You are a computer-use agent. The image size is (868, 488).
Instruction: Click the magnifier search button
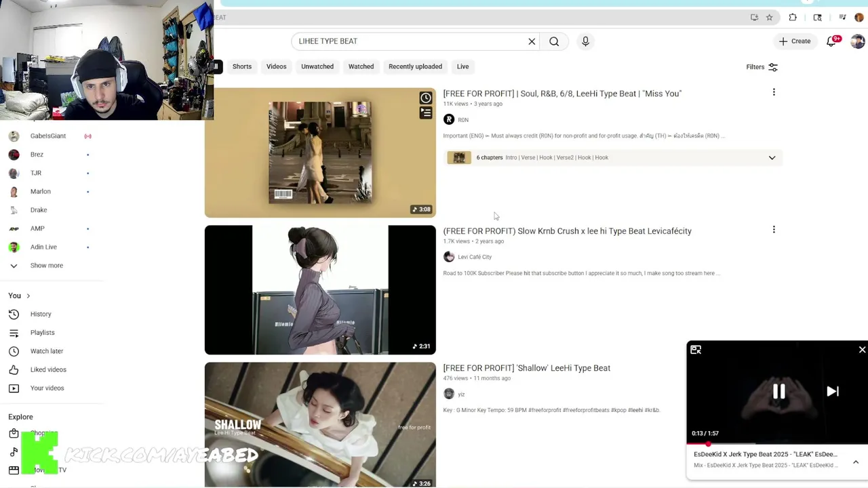554,41
